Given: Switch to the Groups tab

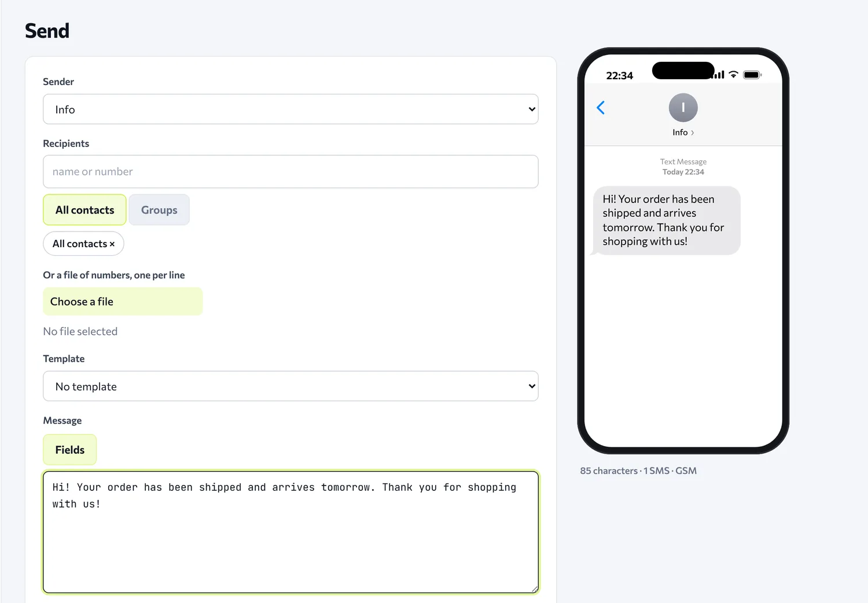Looking at the screenshot, I should [x=159, y=209].
